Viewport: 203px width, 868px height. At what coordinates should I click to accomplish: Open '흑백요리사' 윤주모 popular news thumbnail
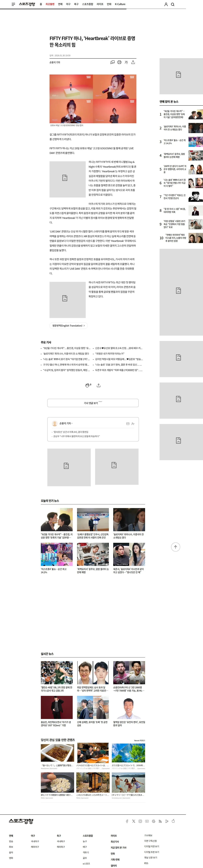click(93, 554)
